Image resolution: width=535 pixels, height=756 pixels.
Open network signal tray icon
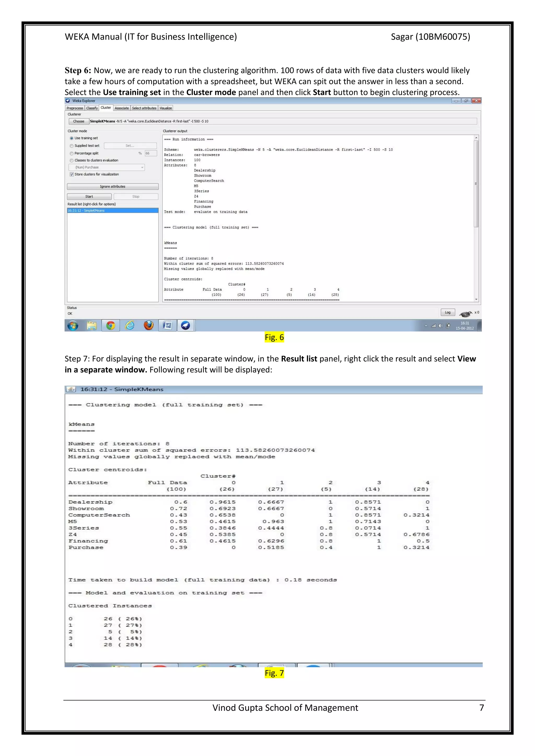pyautogui.click(x=434, y=326)
